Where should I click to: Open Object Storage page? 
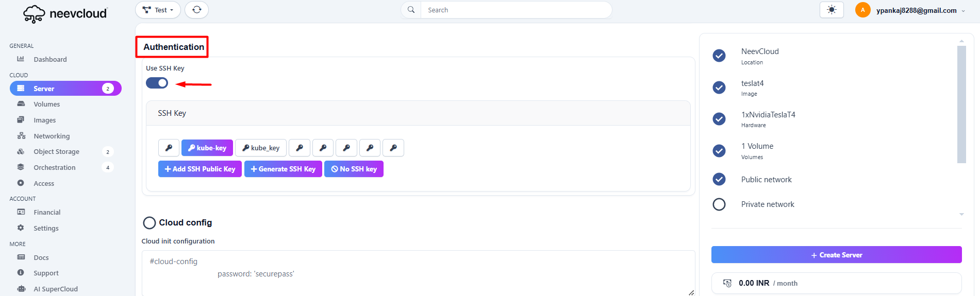click(x=56, y=152)
